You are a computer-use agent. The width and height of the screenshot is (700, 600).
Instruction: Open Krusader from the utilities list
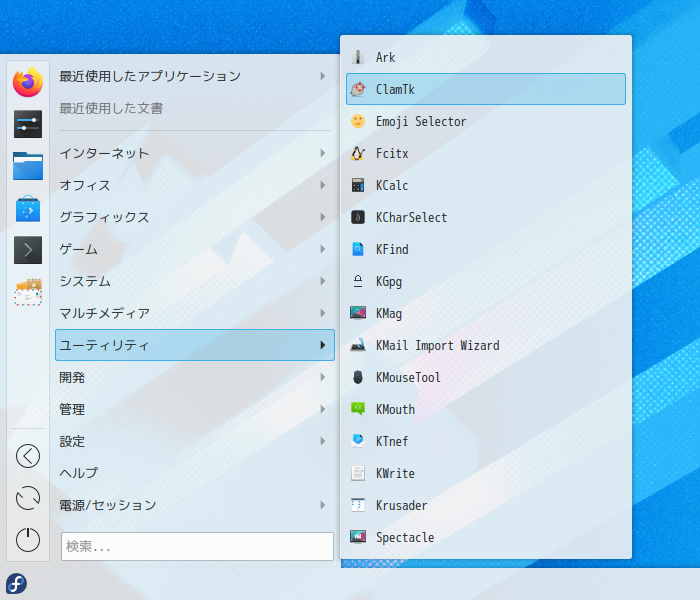point(486,505)
